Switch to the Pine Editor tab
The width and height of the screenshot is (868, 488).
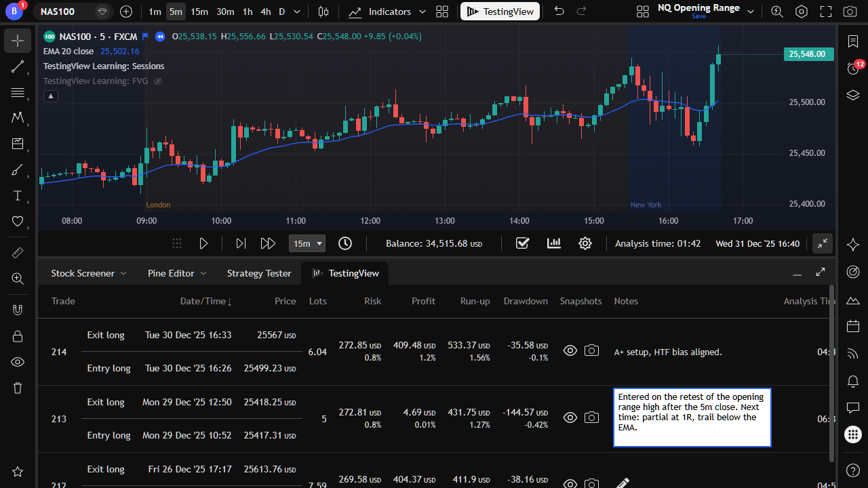177,273
